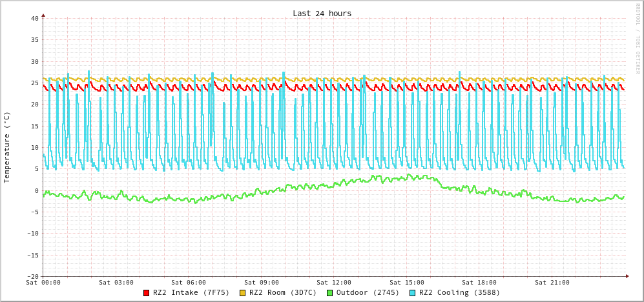Click the 10 value on the temperature axis
The width and height of the screenshot is (644, 302).
(x=34, y=147)
